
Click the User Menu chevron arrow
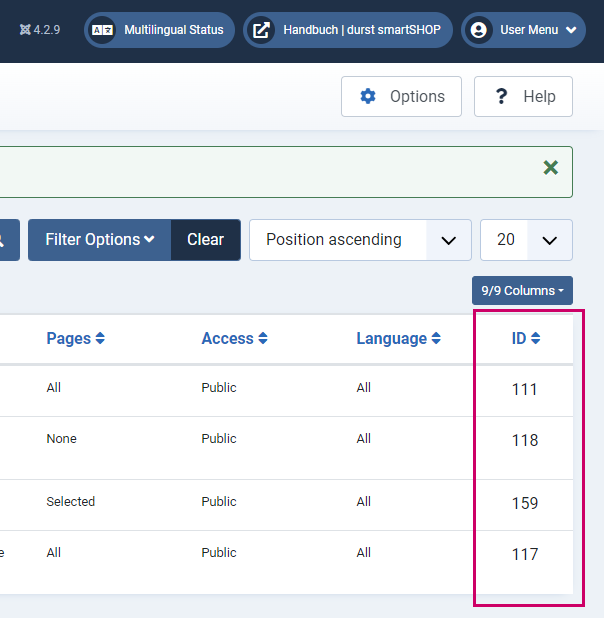[571, 30]
